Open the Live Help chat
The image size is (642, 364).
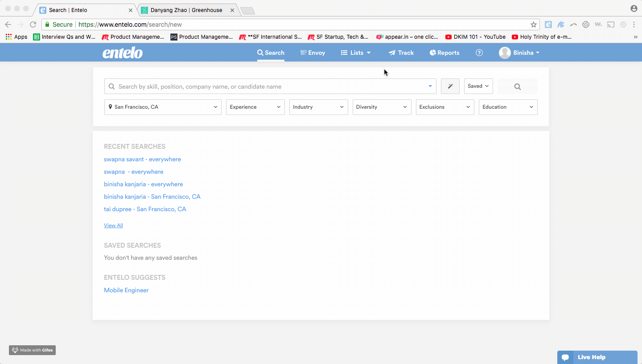597,357
